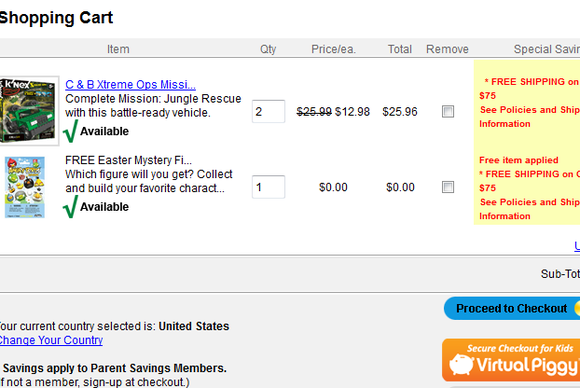Click the Free item applied savings text

[519, 160]
